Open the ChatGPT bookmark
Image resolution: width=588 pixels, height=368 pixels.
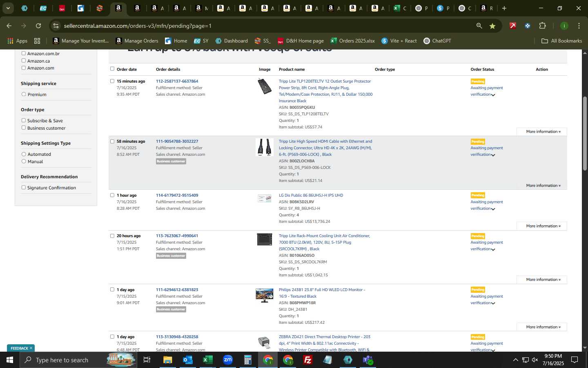pos(437,41)
